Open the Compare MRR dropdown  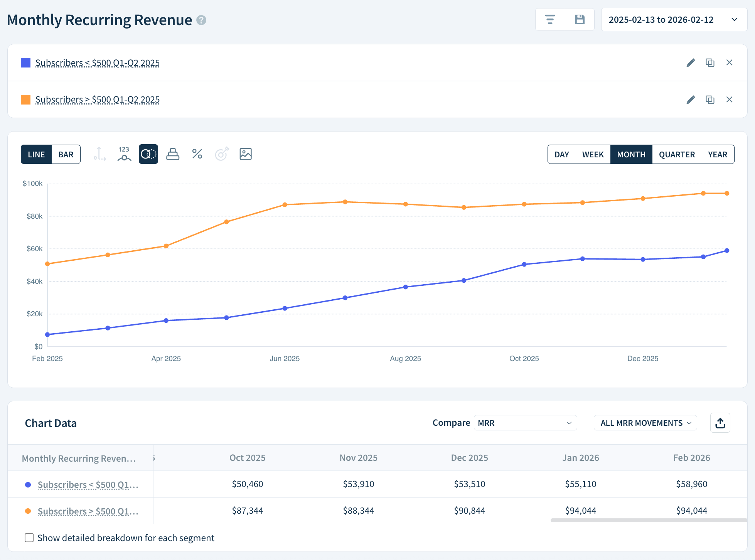coord(525,423)
